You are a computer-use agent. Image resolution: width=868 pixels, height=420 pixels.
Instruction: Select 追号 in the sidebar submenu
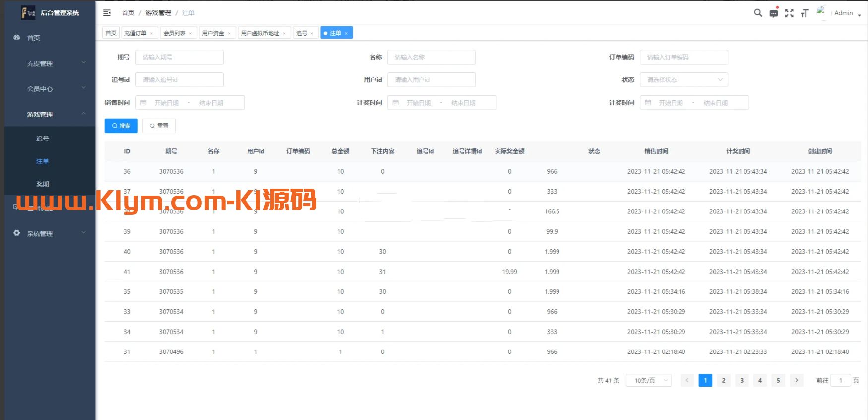pyautogui.click(x=43, y=139)
